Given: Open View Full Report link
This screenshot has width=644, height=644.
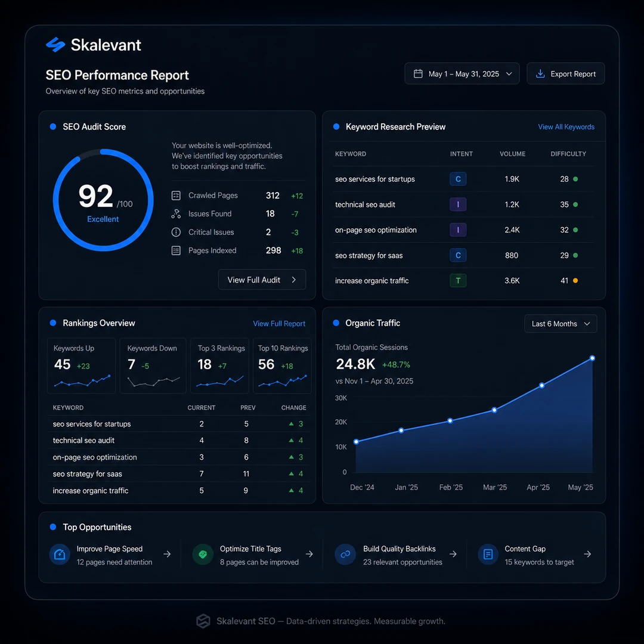Looking at the screenshot, I should pos(279,324).
